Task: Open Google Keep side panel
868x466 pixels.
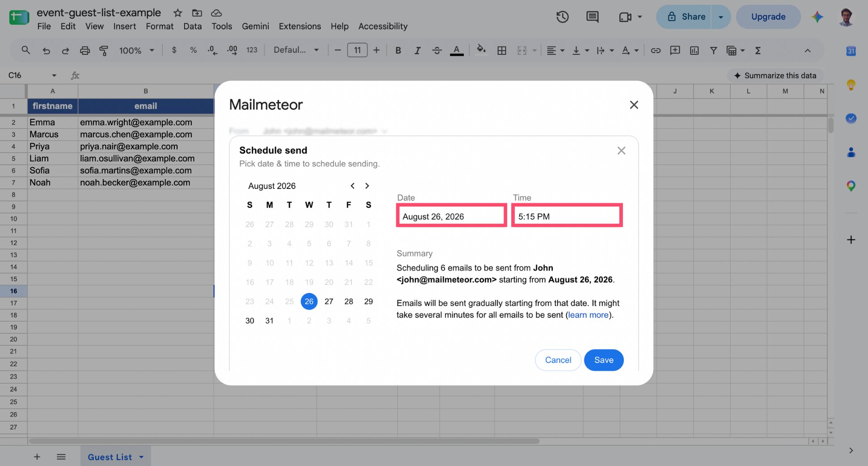Action: pyautogui.click(x=851, y=84)
